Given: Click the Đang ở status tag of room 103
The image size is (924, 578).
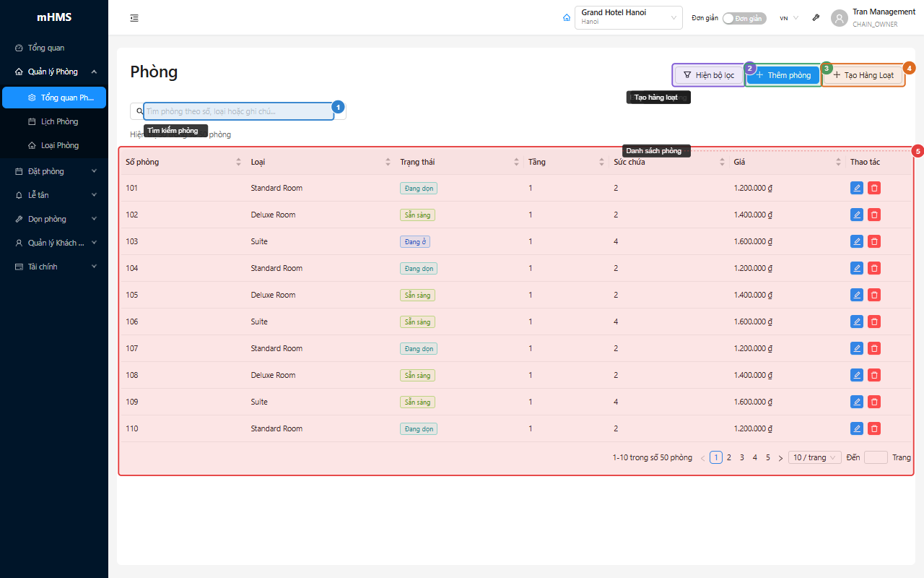Looking at the screenshot, I should pyautogui.click(x=415, y=241).
